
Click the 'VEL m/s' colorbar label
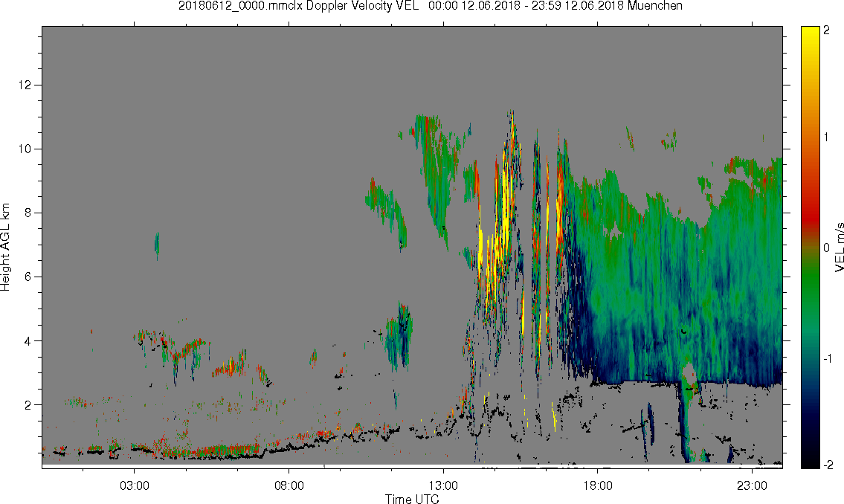click(839, 247)
